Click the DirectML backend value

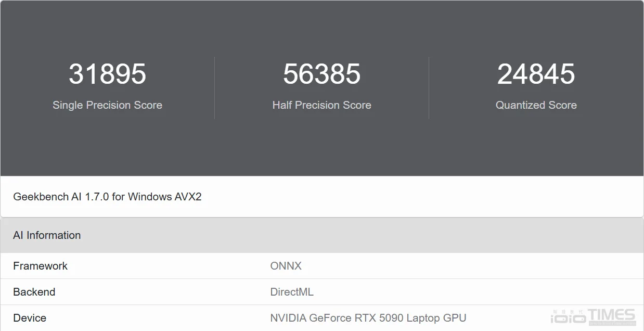(x=292, y=292)
